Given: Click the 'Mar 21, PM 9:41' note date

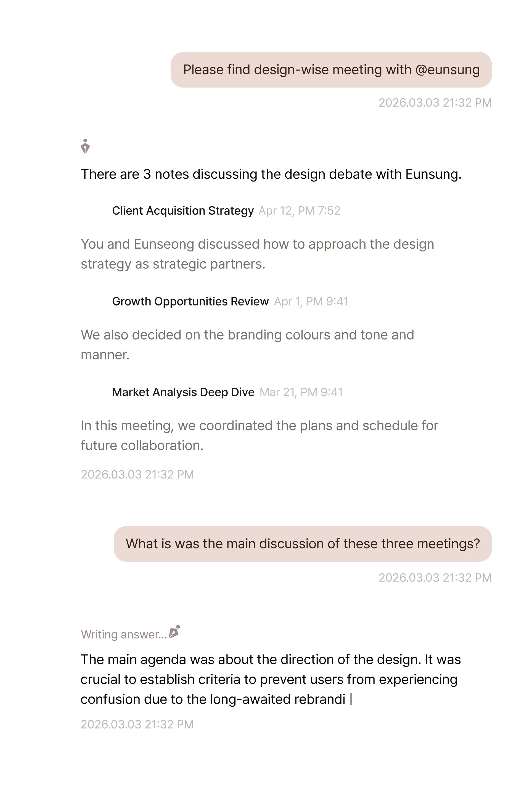Looking at the screenshot, I should [x=301, y=392].
